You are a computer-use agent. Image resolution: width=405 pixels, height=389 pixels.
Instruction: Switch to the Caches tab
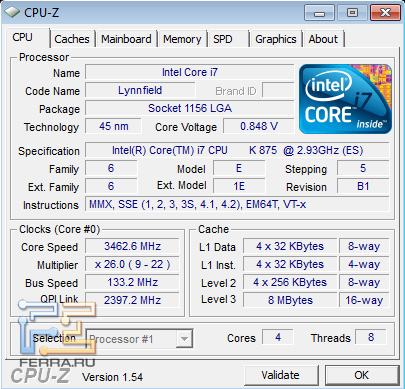point(72,39)
